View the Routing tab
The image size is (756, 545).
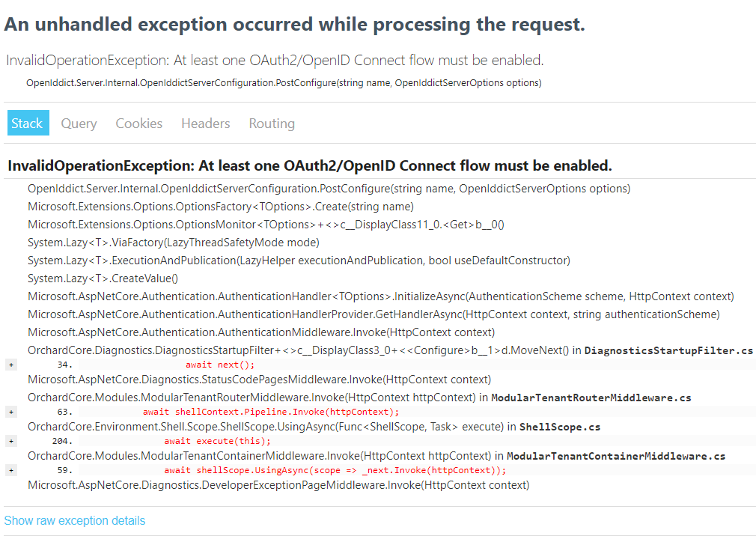271,123
